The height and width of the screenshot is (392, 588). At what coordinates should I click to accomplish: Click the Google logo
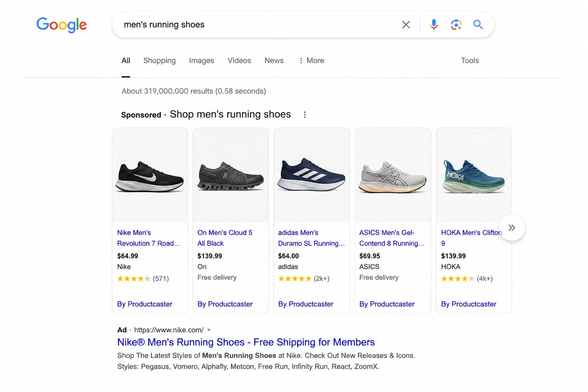62,25
